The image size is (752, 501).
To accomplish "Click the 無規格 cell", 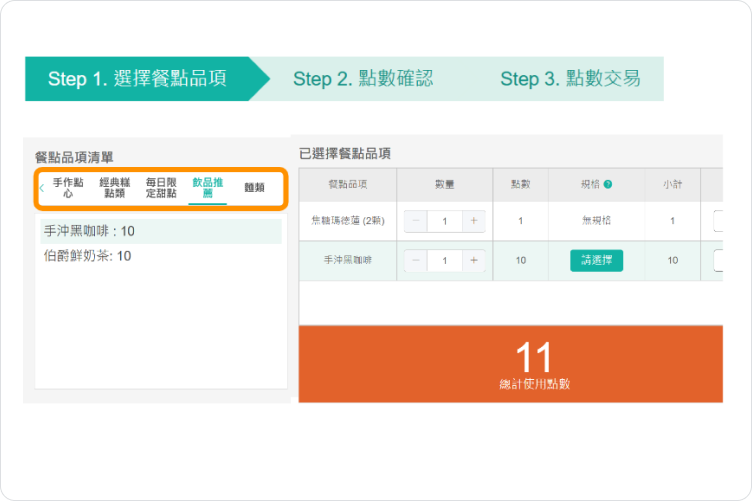I will pyautogui.click(x=596, y=221).
